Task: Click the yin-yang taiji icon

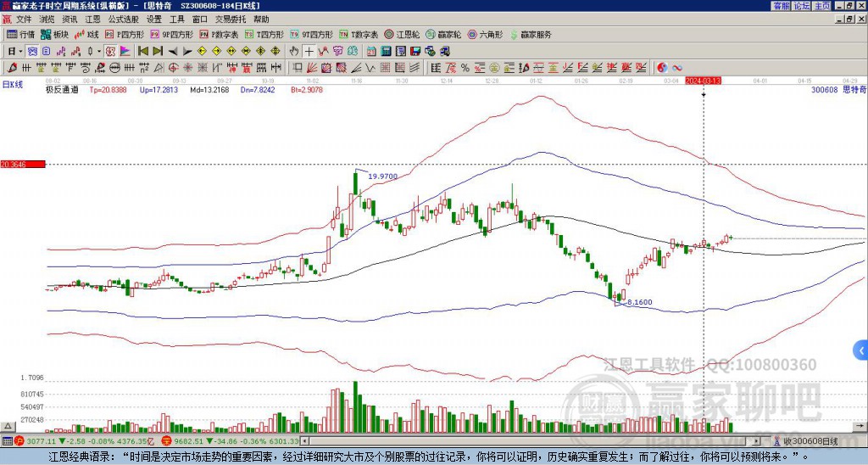Action: pos(662,67)
